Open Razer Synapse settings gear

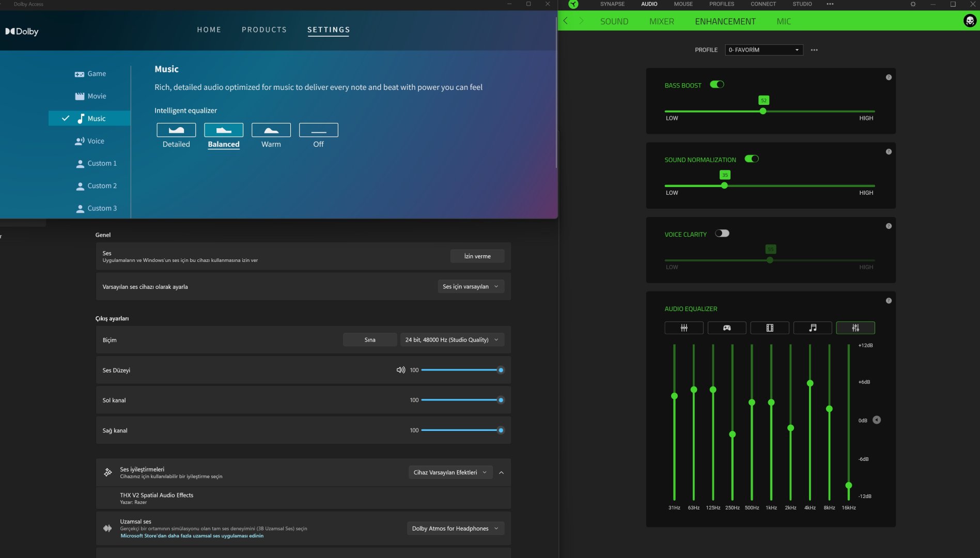(913, 4)
